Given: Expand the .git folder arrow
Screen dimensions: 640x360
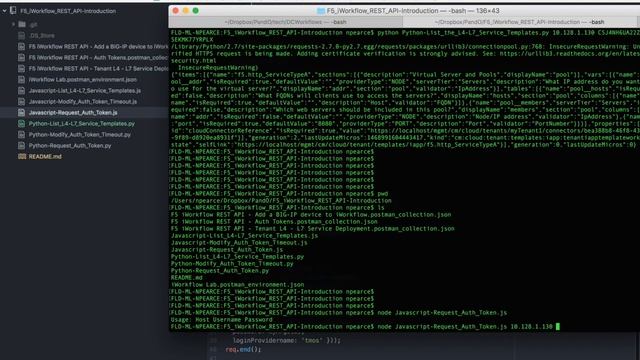Looking at the screenshot, I should (x=13, y=24).
